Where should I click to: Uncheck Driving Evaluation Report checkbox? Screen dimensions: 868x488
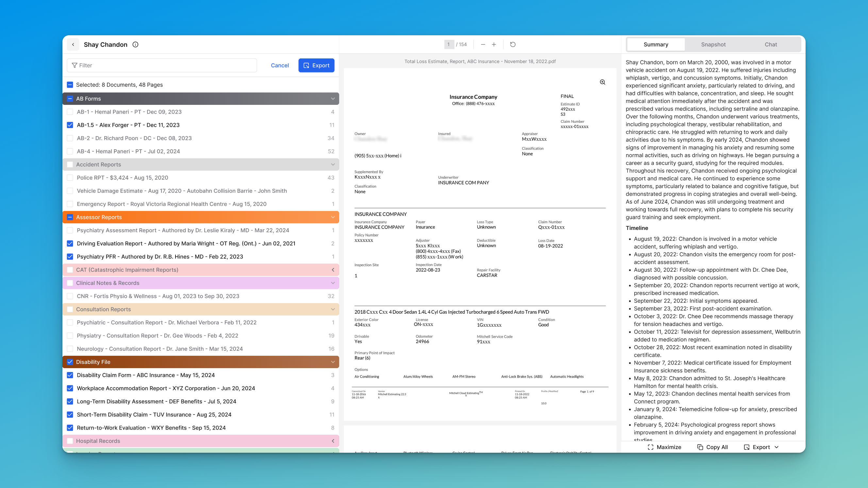pos(70,243)
